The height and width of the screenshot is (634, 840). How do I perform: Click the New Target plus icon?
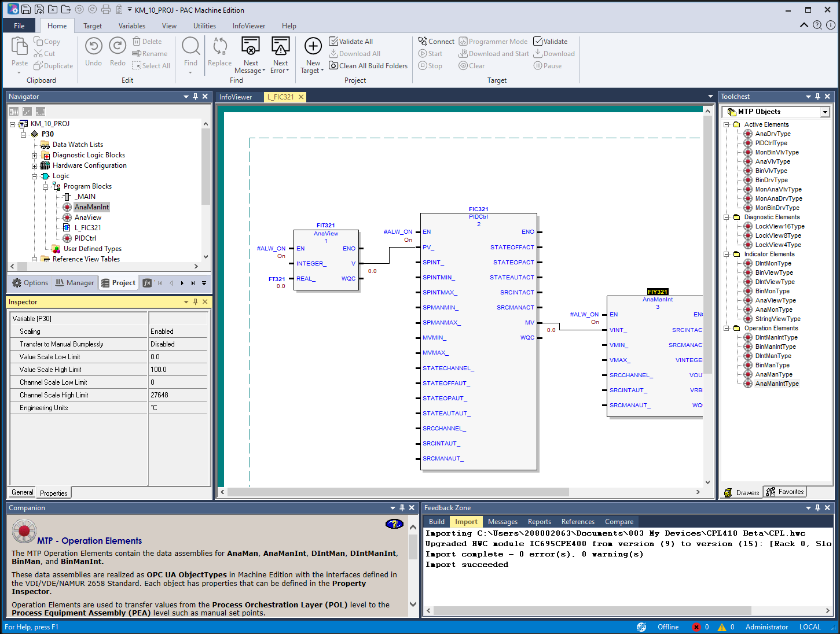pos(313,46)
